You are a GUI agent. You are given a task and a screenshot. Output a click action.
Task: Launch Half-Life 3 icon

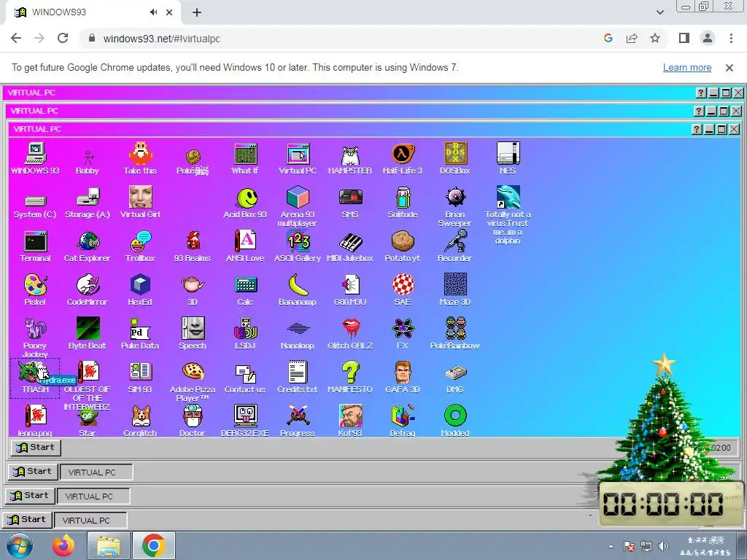(403, 158)
